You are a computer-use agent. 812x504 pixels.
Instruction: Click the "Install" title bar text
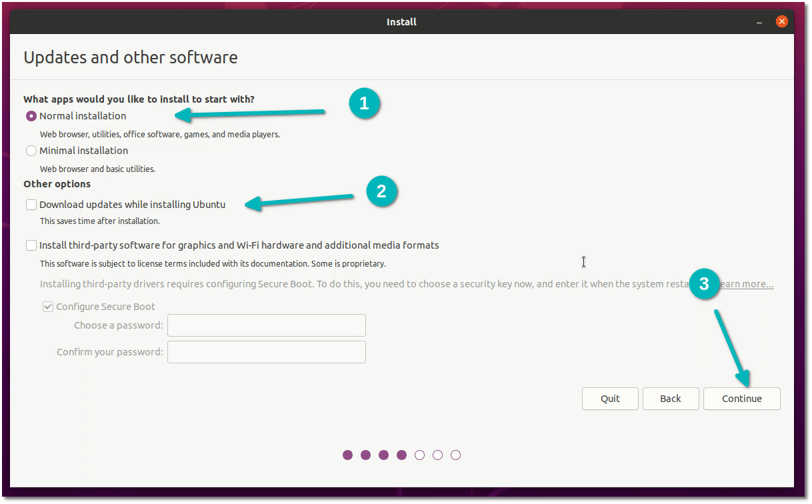point(401,21)
